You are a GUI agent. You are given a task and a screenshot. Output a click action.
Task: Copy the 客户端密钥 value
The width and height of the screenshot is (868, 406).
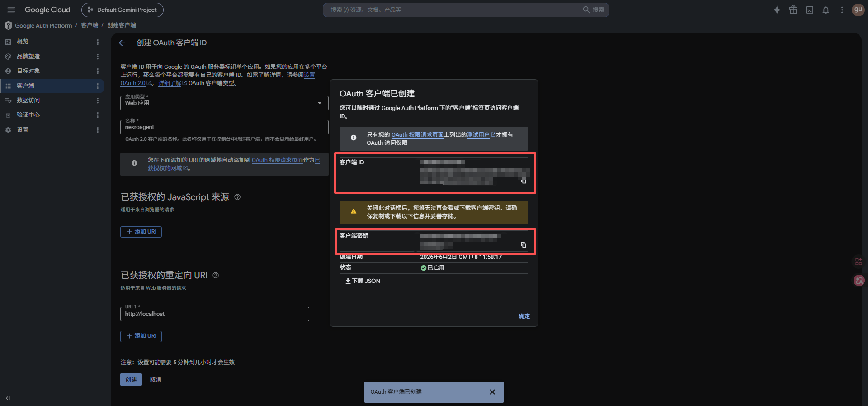(x=524, y=245)
